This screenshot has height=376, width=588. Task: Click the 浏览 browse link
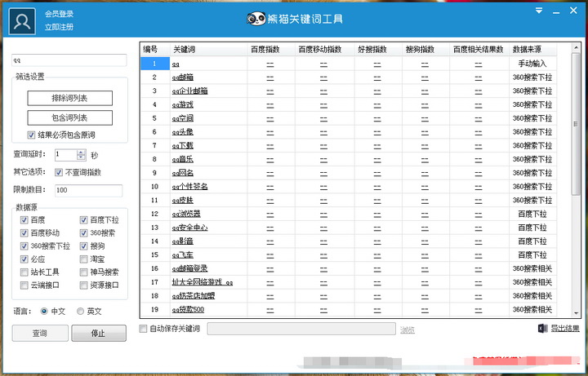coord(408,330)
